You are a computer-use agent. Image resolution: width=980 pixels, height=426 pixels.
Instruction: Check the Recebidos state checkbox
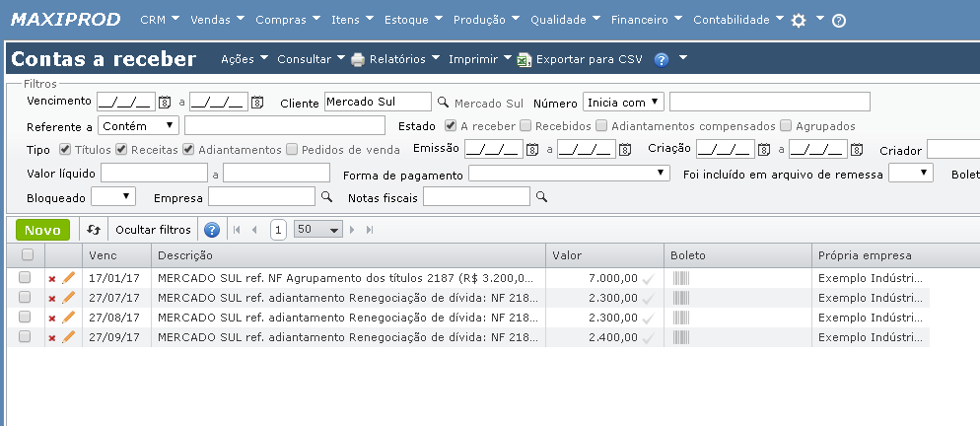pyautogui.click(x=525, y=126)
